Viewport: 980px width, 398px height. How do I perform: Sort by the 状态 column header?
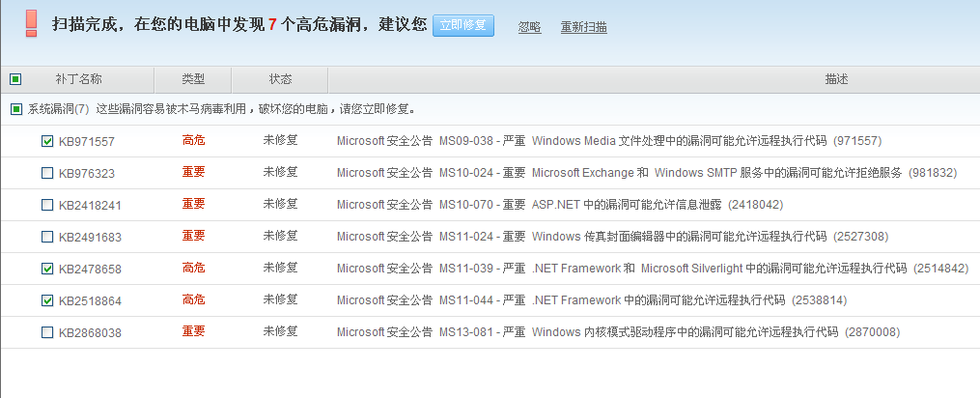[280, 79]
